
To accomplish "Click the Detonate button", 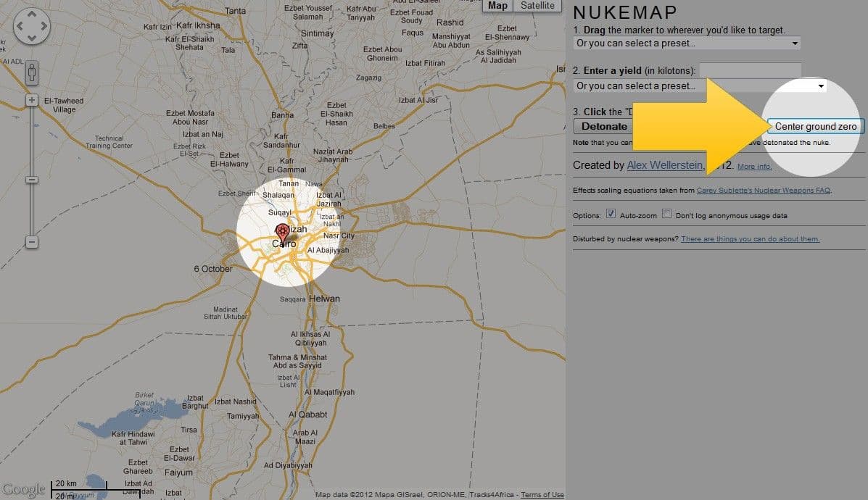I will [604, 126].
